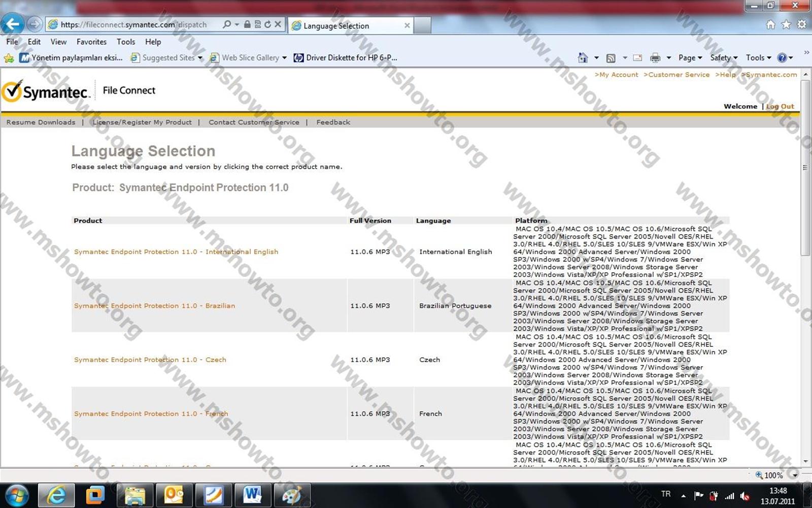Open the Driver Diskette for HP favorite

tap(346, 58)
